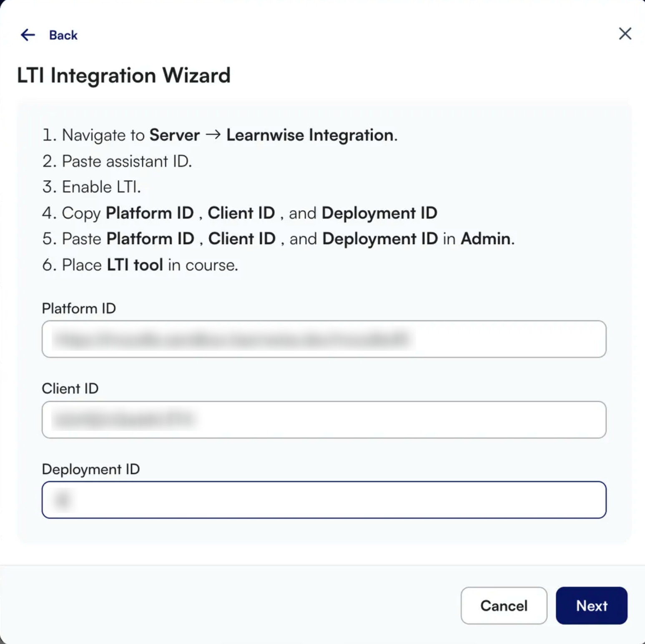Screen dimensions: 645x644
Task: Click step 2 Paste assistant ID text
Action: tap(117, 161)
